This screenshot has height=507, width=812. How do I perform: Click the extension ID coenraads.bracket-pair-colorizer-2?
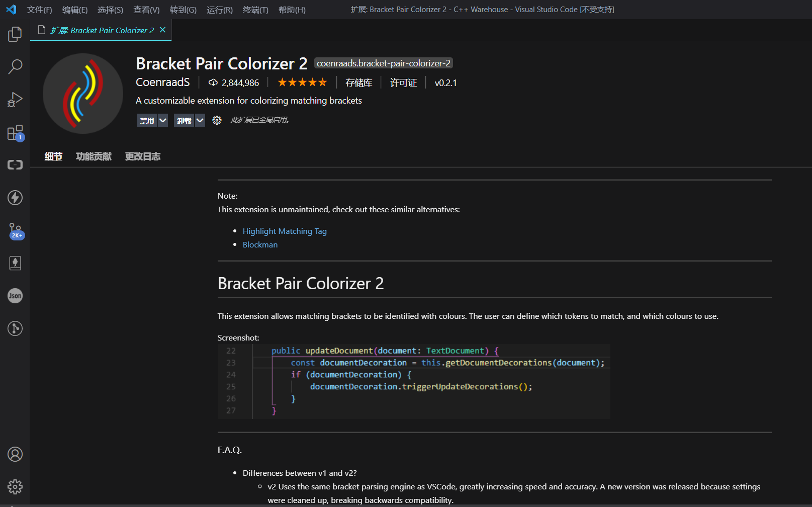coord(384,63)
